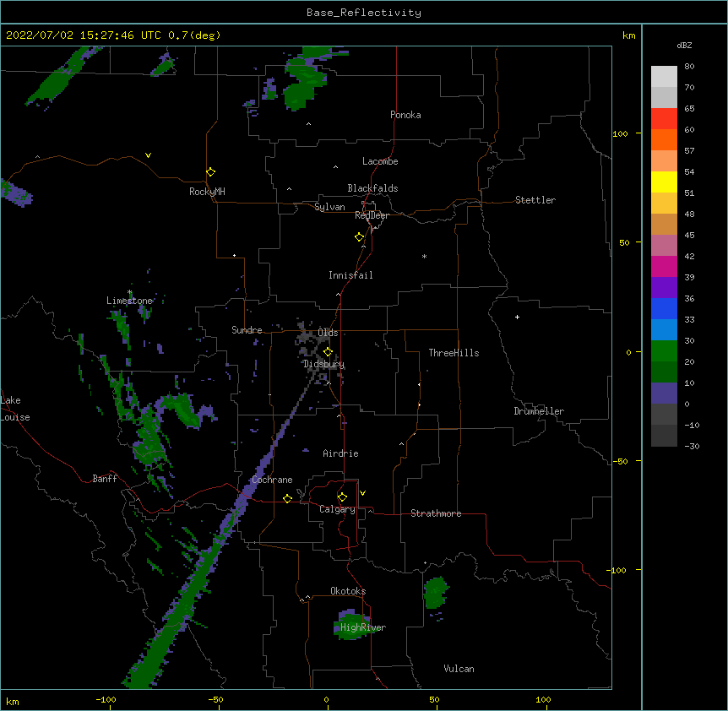Click the yellow diamond marker above RockyMH
The image size is (728, 711).
pos(211,172)
